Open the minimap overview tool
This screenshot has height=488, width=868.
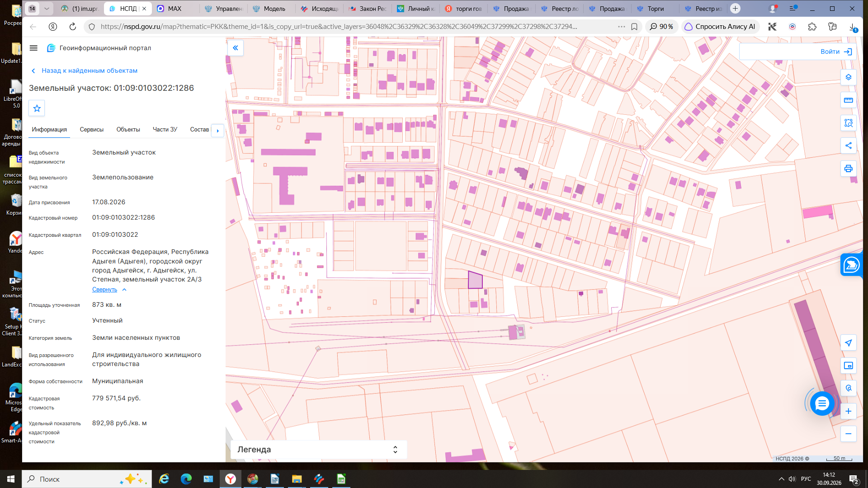(x=849, y=366)
